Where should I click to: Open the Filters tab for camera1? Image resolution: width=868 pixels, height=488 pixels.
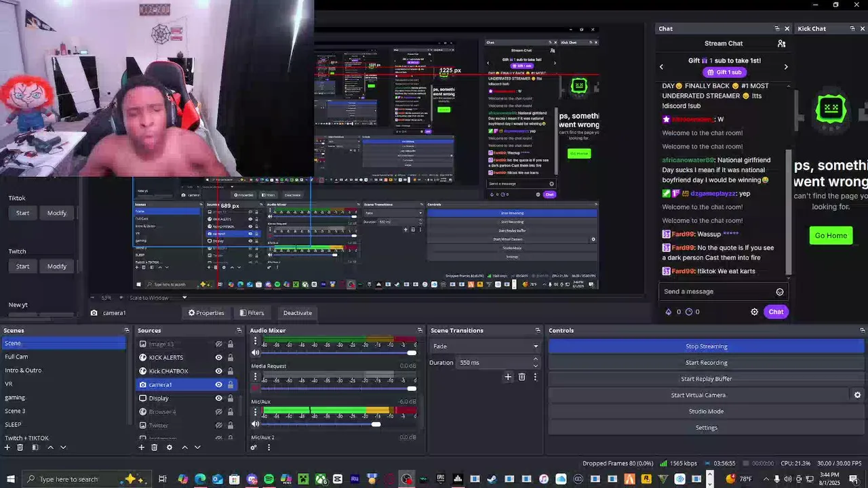coord(252,313)
